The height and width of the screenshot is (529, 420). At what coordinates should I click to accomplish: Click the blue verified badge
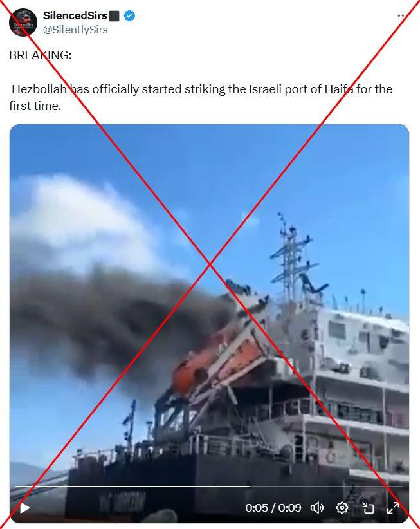129,15
